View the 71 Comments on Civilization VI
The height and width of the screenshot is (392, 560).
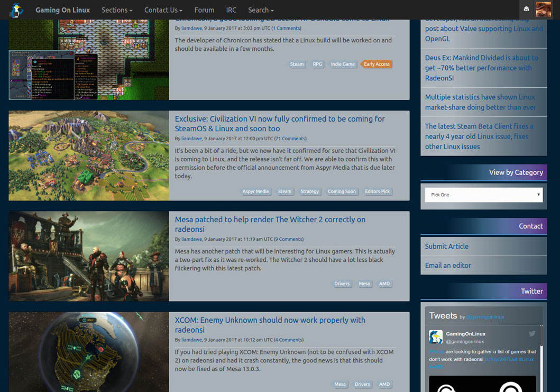tap(291, 139)
